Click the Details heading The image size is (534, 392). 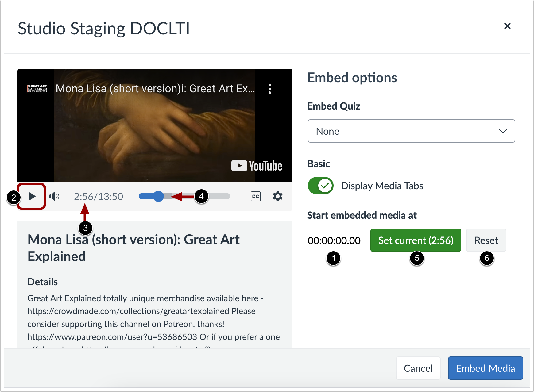click(x=43, y=282)
